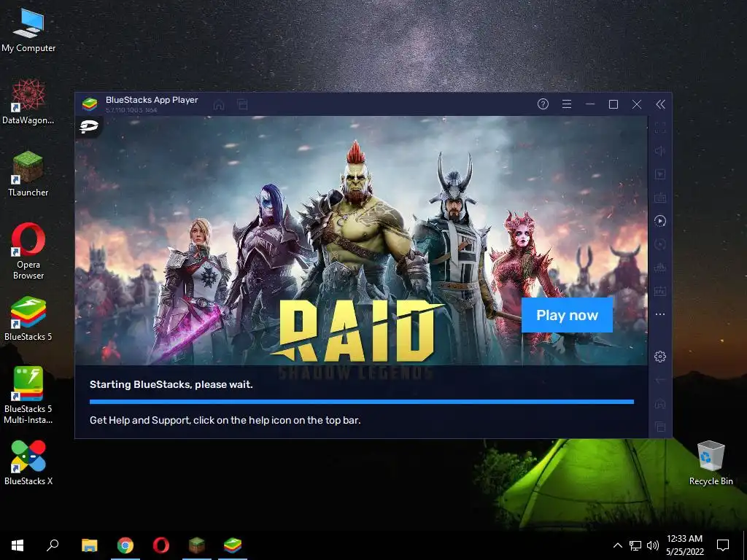Click the lock cursor sidebar icon
This screenshot has width=747, height=560.
pos(659,174)
